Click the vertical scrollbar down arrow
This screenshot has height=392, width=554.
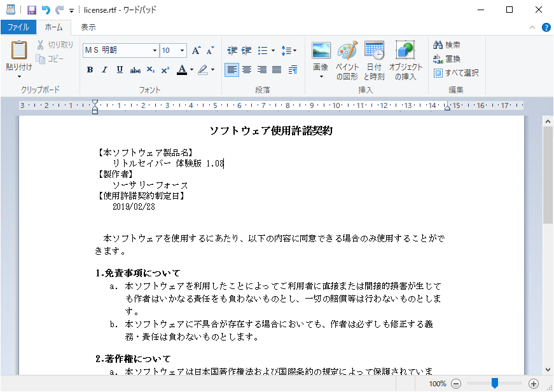tap(548, 370)
